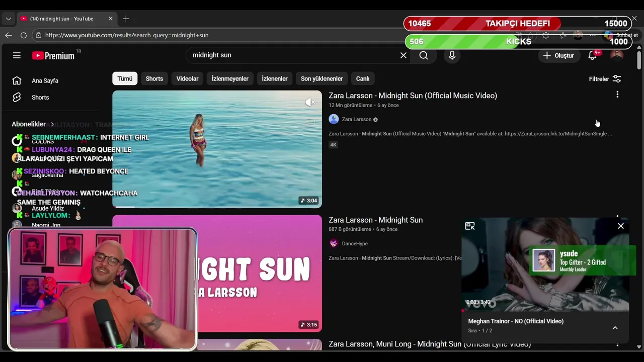The height and width of the screenshot is (362, 644).
Task: Select the İzlenenler filter chip
Action: point(275,78)
